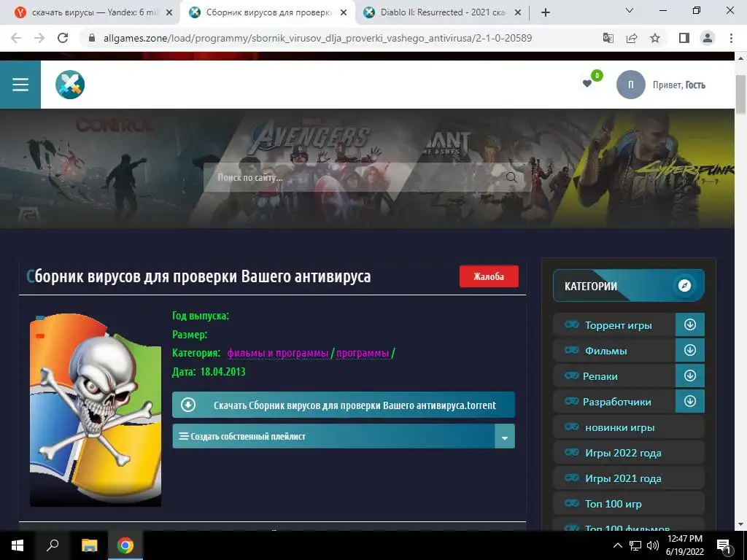The width and height of the screenshot is (747, 560).
Task: Click the page vertical scrollbar thumb
Action: (740, 94)
